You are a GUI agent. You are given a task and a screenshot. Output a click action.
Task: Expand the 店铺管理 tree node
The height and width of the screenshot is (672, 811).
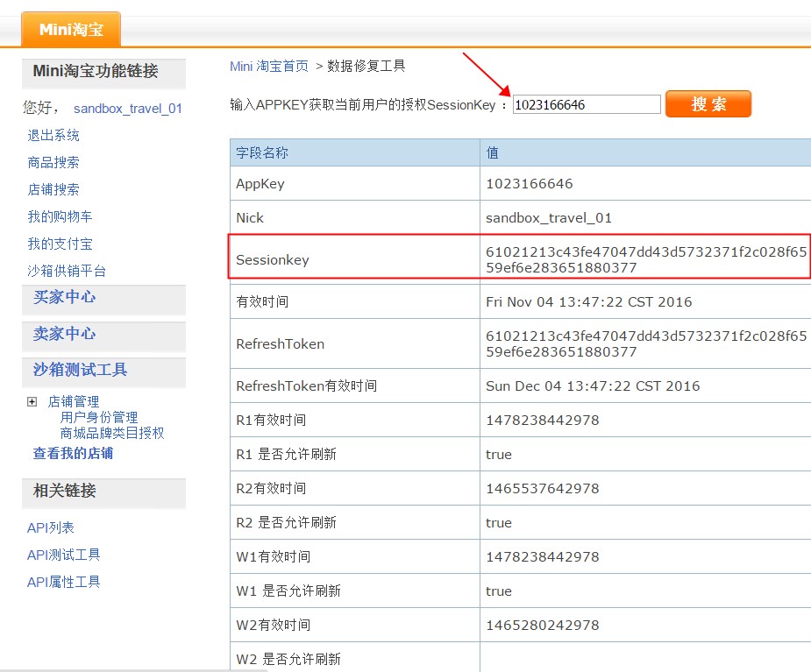point(32,401)
